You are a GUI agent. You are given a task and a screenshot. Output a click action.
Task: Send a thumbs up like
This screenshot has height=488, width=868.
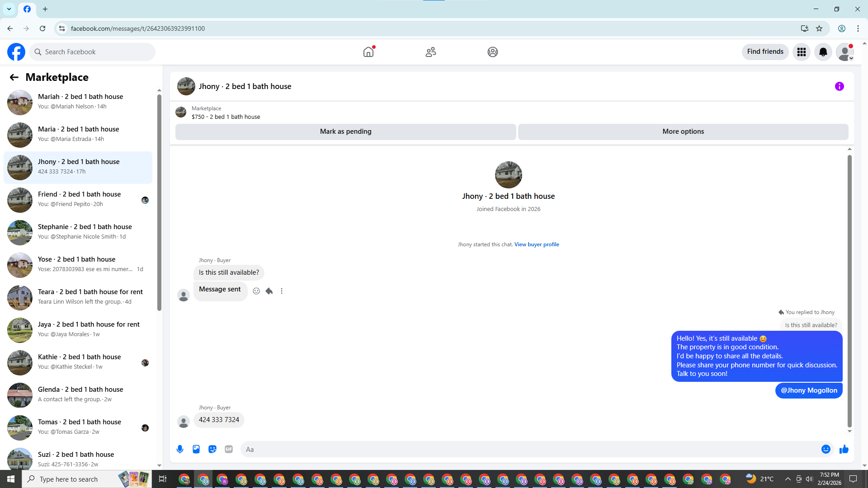click(844, 449)
